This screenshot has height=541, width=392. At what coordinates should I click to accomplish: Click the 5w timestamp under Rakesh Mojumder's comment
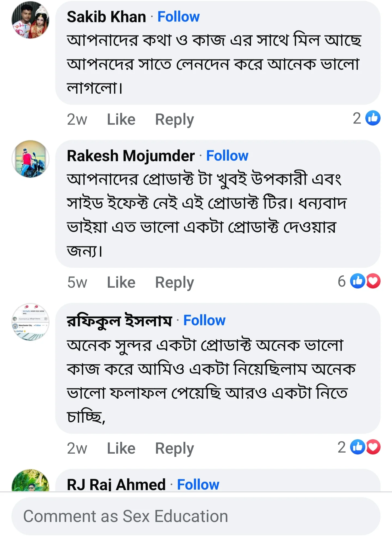(x=77, y=282)
